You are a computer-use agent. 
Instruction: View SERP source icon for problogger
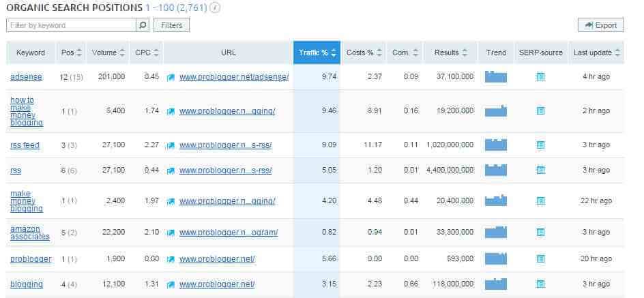tap(540, 259)
